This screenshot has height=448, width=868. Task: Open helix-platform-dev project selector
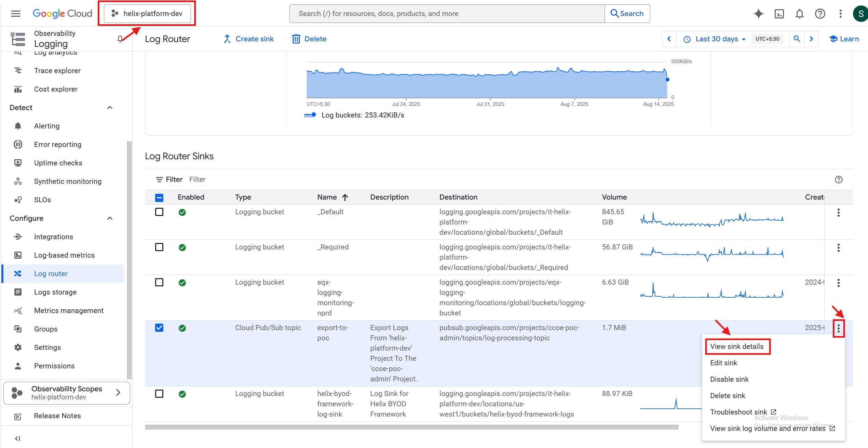coord(147,14)
